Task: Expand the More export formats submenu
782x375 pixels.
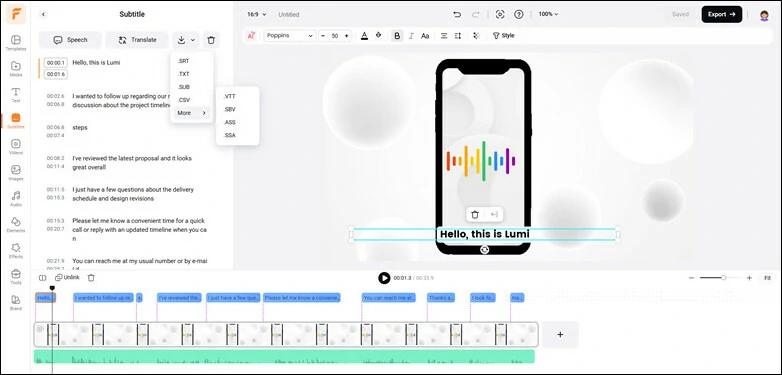Action: pos(192,113)
